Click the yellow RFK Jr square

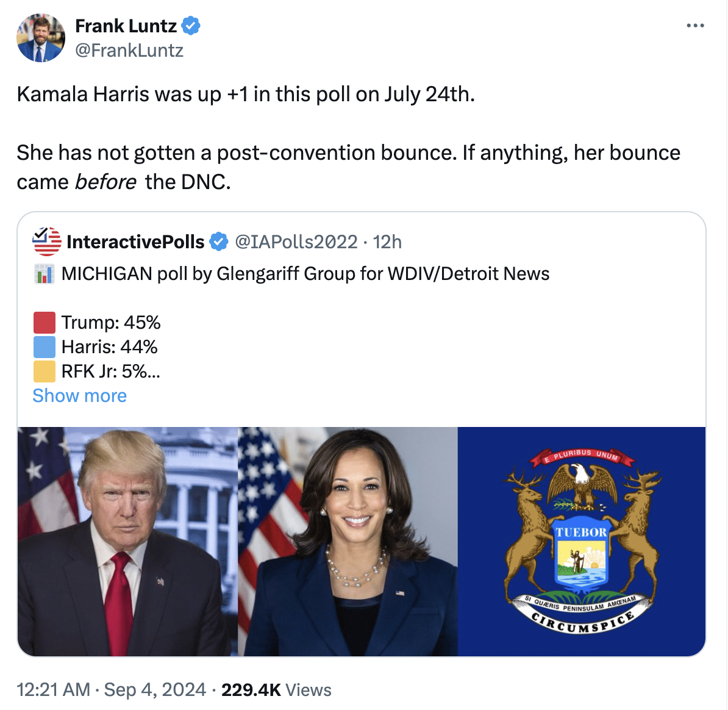point(44,371)
